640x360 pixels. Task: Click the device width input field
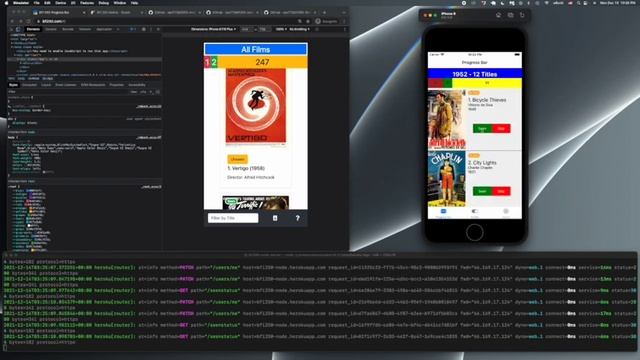tap(246, 29)
